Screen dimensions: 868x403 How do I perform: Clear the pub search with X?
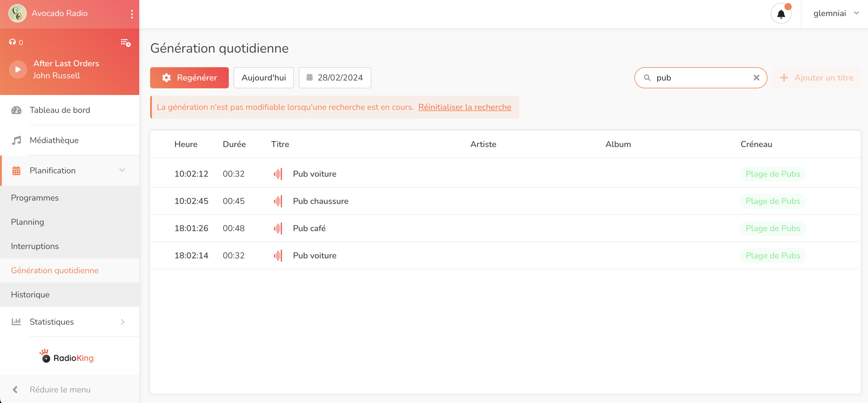[756, 78]
